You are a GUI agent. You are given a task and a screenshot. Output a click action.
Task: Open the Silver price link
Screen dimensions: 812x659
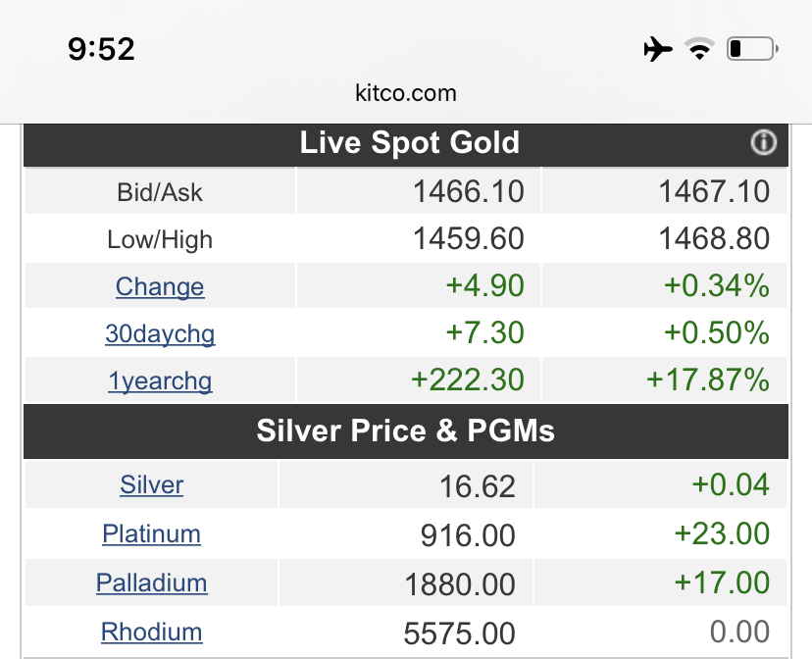[x=152, y=485]
